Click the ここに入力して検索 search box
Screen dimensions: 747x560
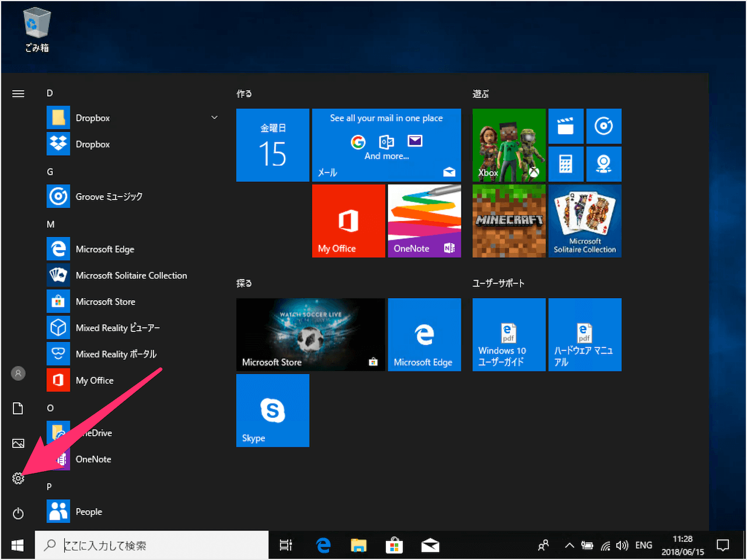click(x=152, y=545)
